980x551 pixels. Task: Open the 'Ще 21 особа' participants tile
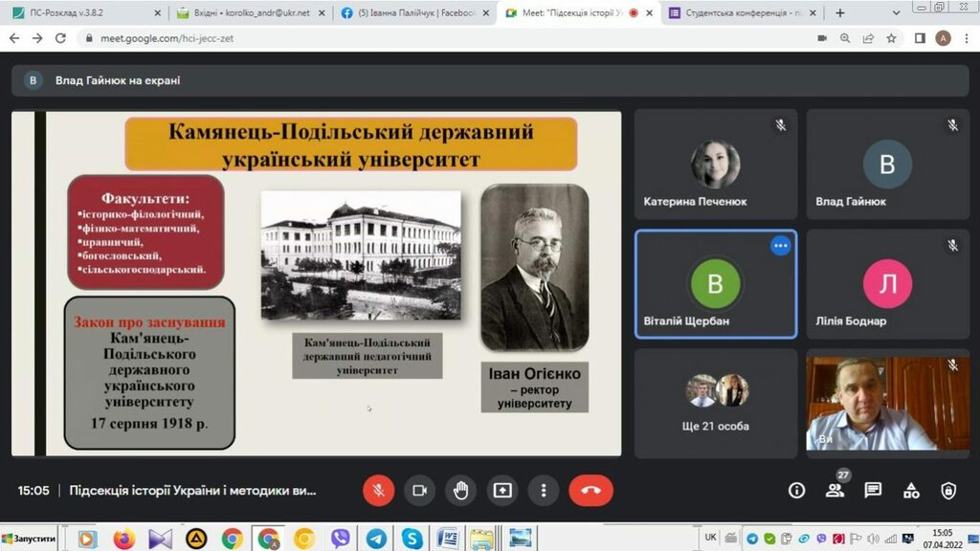[715, 403]
